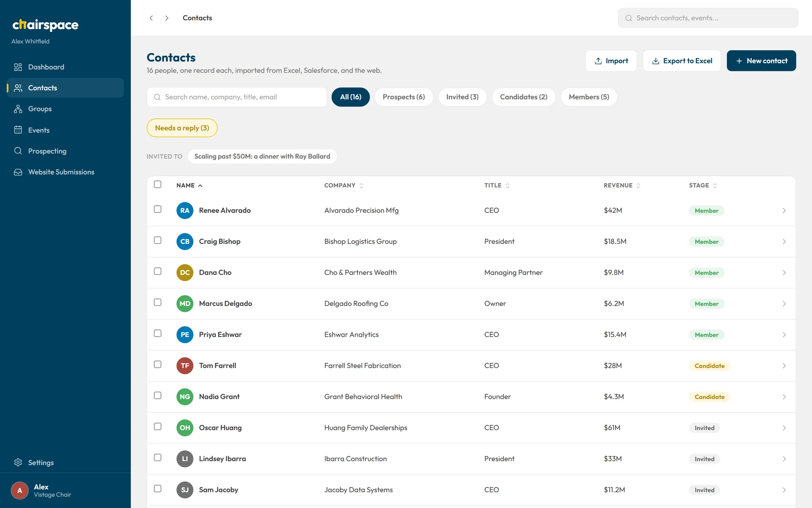Go forward with the right arrow icon
The image size is (812, 508).
click(x=167, y=18)
